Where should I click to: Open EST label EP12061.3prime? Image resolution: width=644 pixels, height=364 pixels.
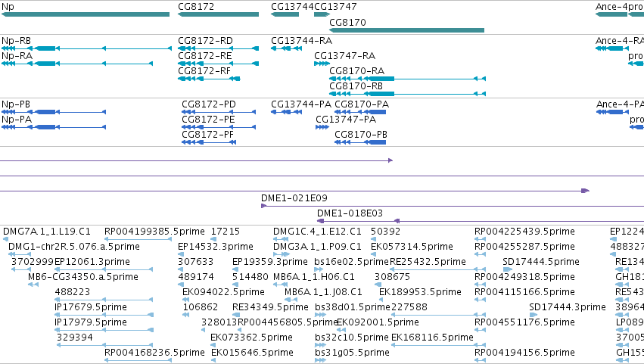coord(92,262)
